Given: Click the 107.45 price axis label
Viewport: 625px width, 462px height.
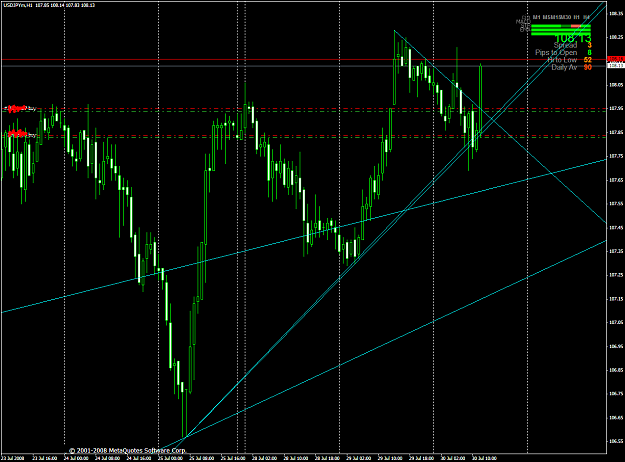Looking at the screenshot, I should (x=616, y=228).
